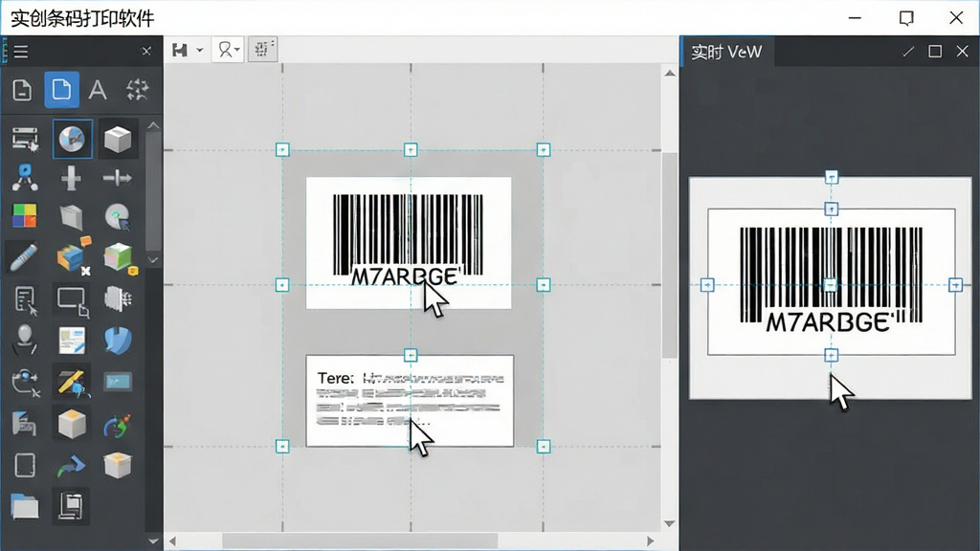Click the gray plus cross icon
Viewport: 980px width, 551px height.
tap(71, 178)
